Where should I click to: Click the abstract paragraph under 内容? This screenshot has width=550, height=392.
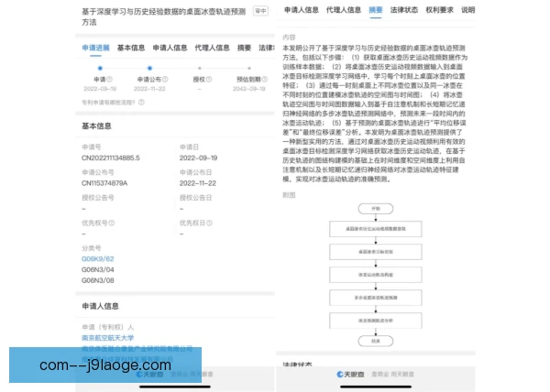click(x=375, y=114)
